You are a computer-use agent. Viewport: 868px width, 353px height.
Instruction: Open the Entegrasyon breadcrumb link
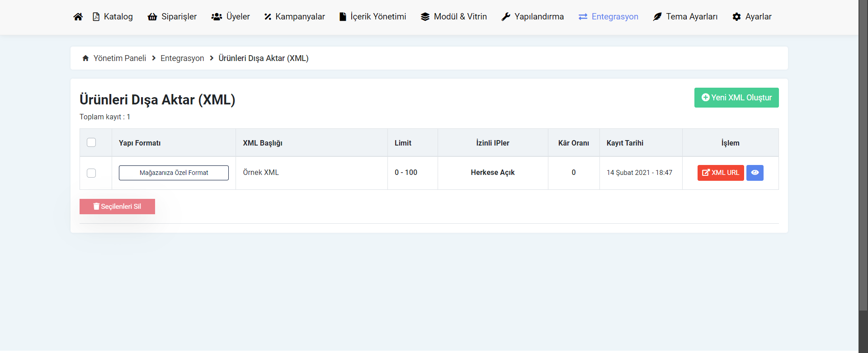182,58
